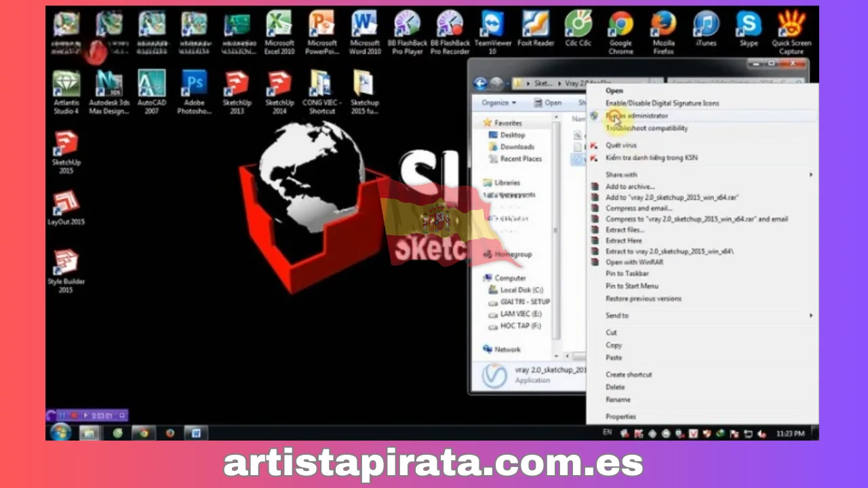Screen dimensions: 868x488
Task: Launch BB FlashBack Pro Player shortcut
Action: pos(407,33)
